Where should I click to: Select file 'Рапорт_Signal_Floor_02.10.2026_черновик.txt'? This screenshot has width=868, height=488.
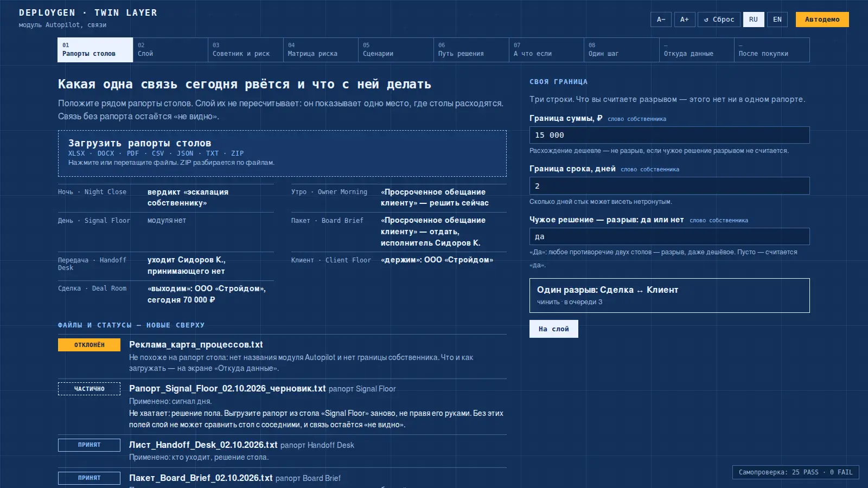(x=227, y=389)
